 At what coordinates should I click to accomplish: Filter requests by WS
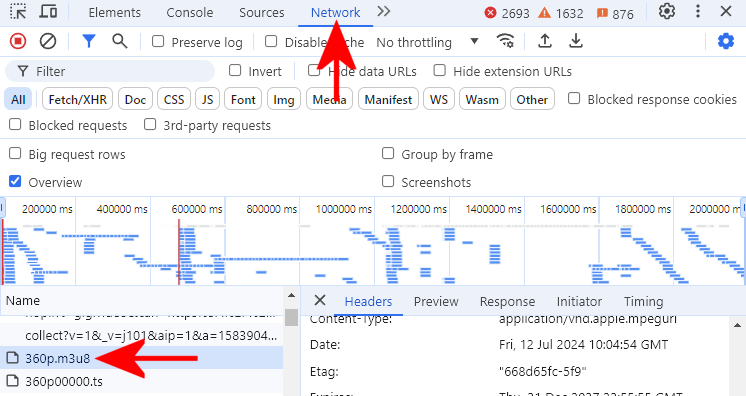[439, 99]
